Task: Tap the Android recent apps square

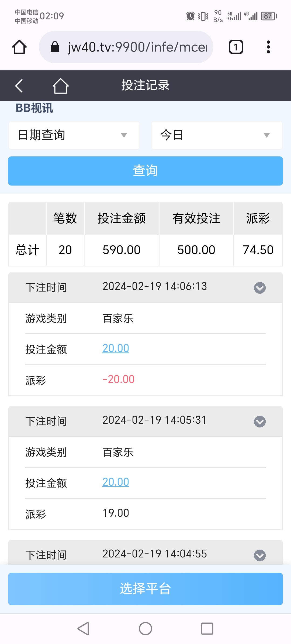Action: 207,629
